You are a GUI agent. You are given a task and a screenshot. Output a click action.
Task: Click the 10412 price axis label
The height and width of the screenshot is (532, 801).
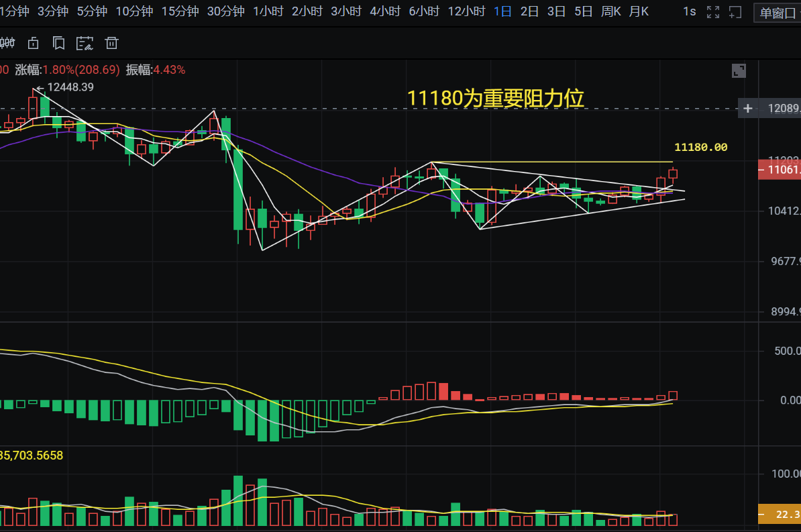(784, 211)
